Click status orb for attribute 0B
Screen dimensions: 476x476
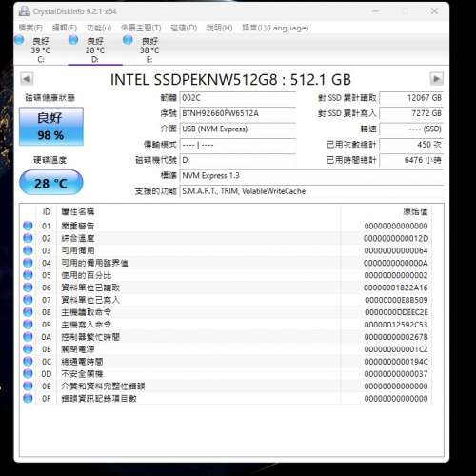(28, 348)
